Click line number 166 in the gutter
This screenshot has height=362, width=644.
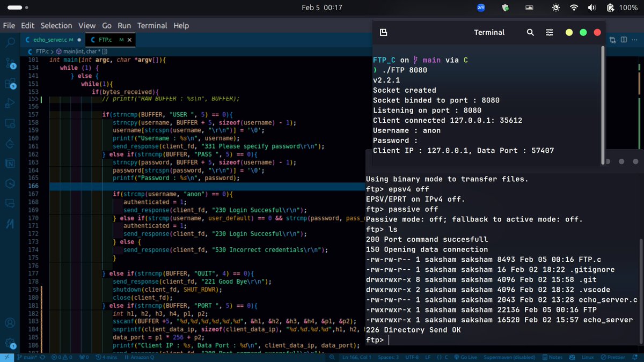(x=33, y=186)
